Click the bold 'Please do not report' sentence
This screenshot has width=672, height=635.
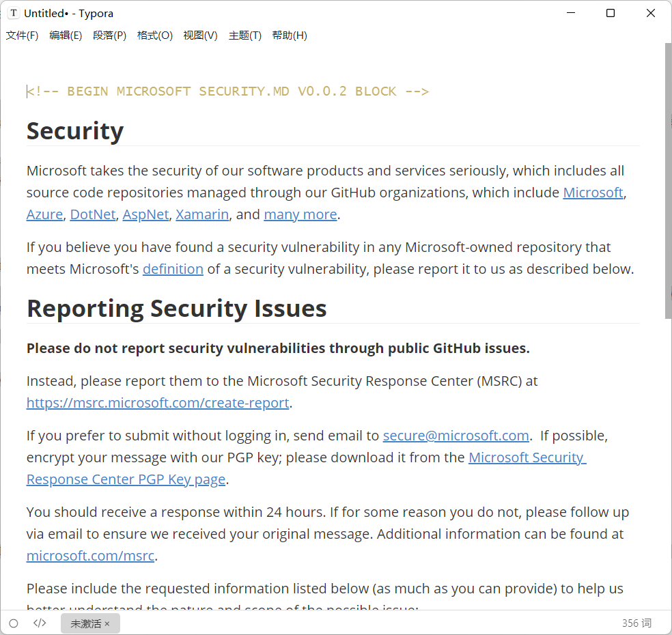coord(278,348)
